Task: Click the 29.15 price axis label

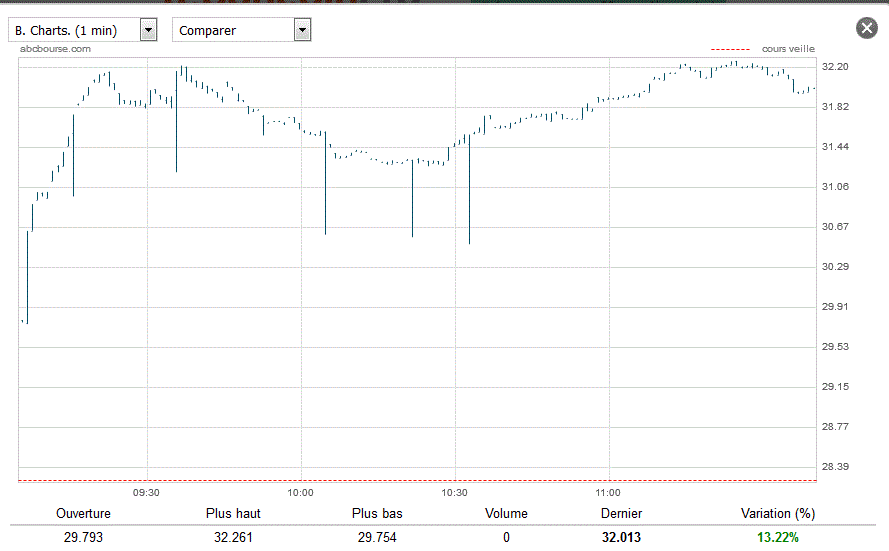Action: (x=835, y=387)
